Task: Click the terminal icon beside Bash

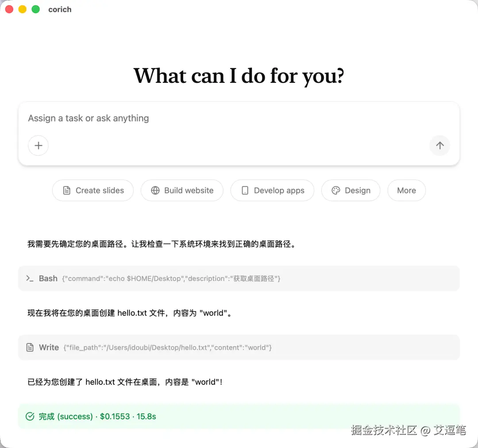Action: (30, 278)
